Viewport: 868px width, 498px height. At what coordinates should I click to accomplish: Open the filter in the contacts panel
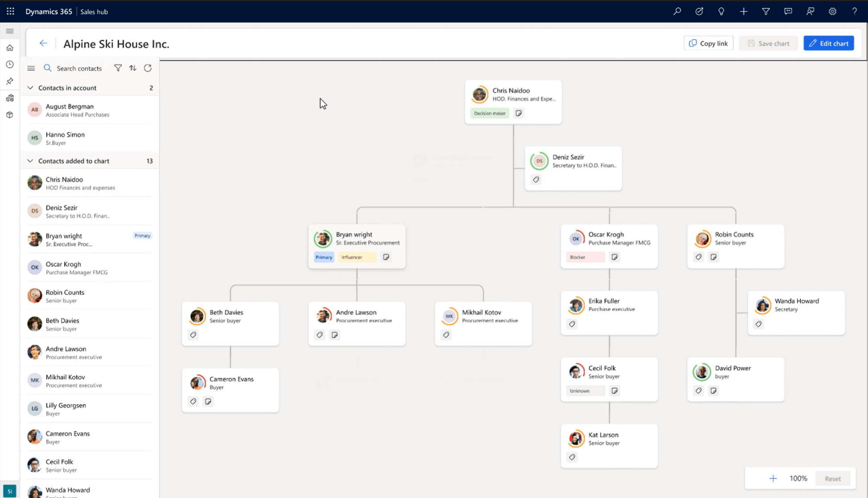(x=118, y=68)
